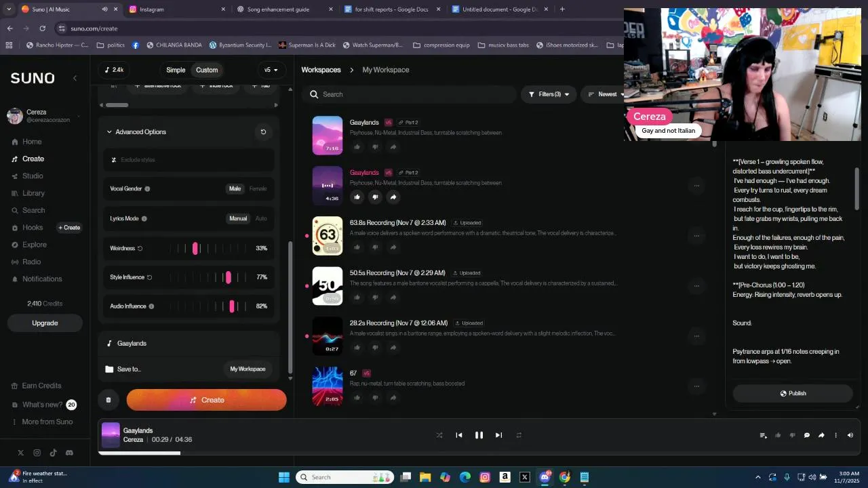
Task: Clear the form with trash icon
Action: [x=108, y=400]
